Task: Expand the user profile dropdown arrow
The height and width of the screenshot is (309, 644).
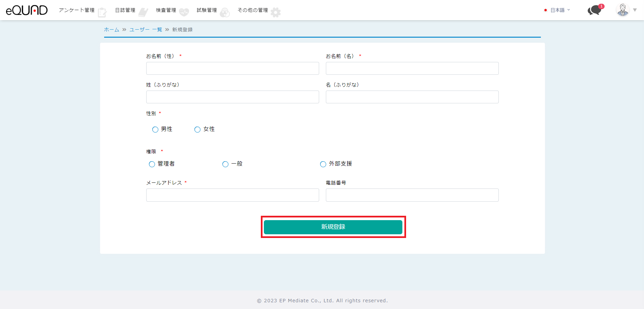Action: (x=635, y=10)
